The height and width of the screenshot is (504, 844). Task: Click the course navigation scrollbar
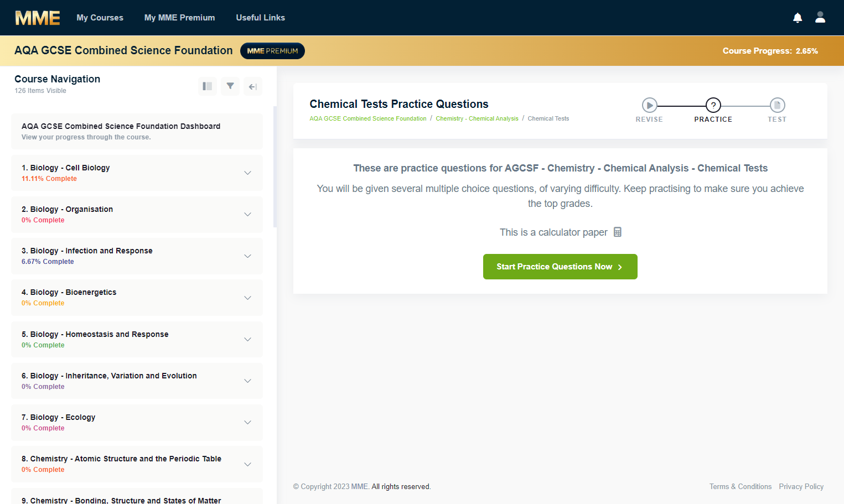coord(275,167)
